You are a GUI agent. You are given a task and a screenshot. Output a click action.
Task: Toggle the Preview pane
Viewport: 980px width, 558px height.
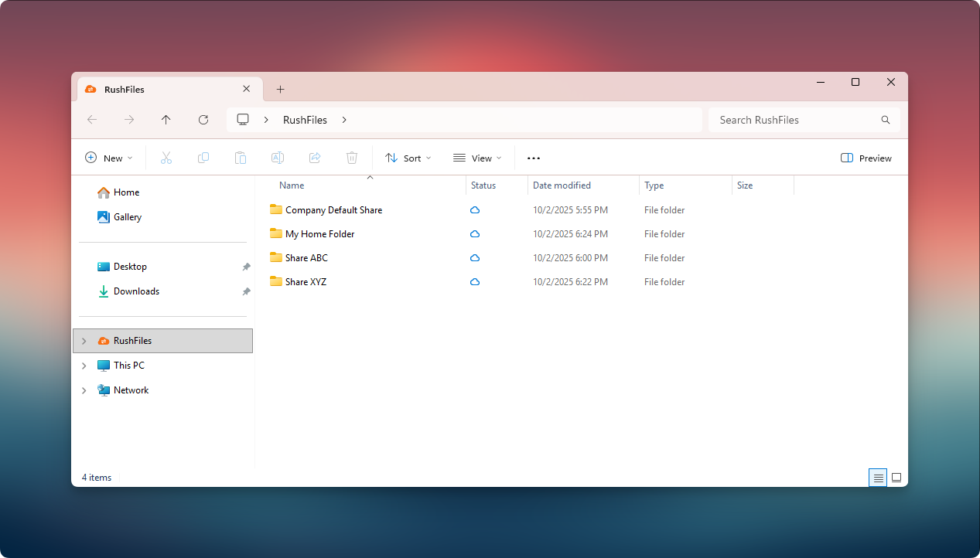pos(866,158)
